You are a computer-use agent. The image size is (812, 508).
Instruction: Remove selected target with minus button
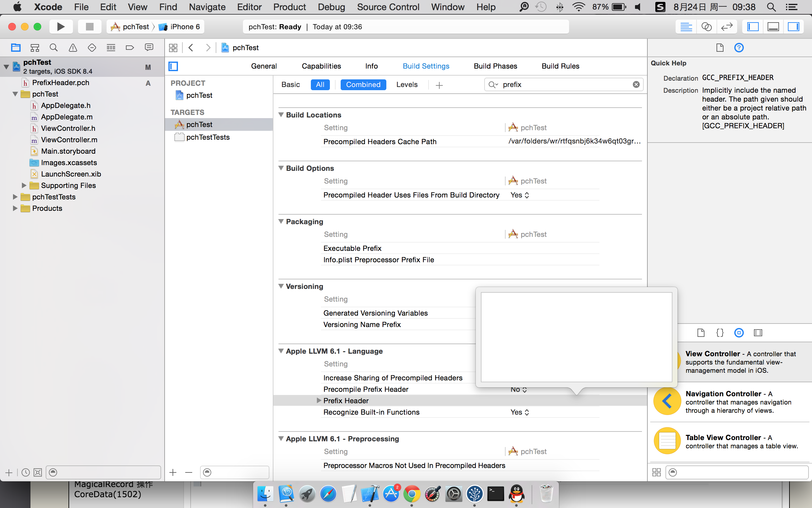coord(189,472)
